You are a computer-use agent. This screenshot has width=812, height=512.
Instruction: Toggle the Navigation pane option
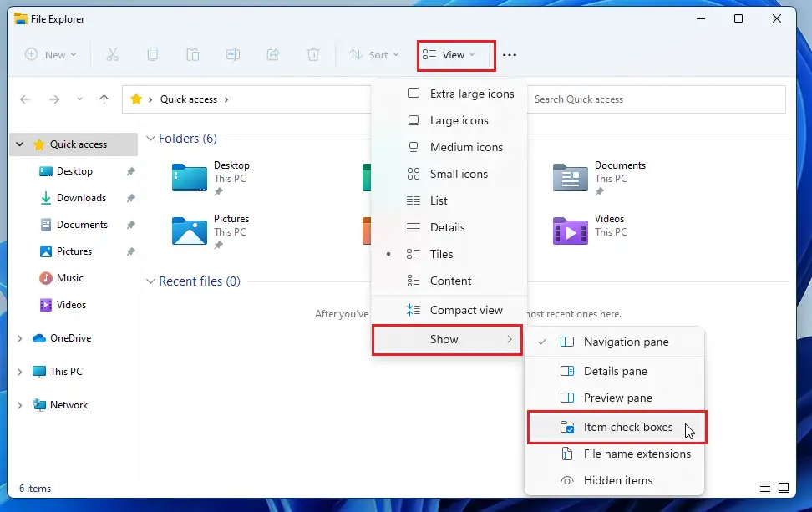click(614, 342)
